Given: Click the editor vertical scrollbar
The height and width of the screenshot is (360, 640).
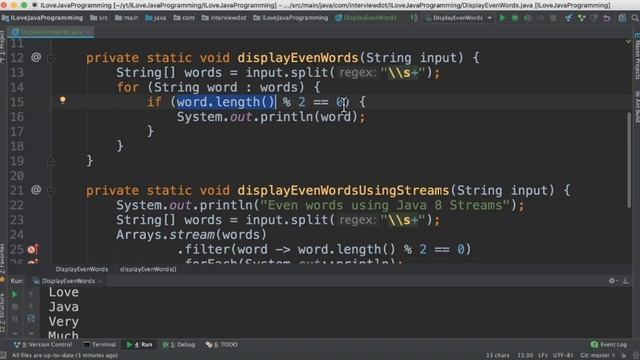Looking at the screenshot, I should [x=629, y=159].
